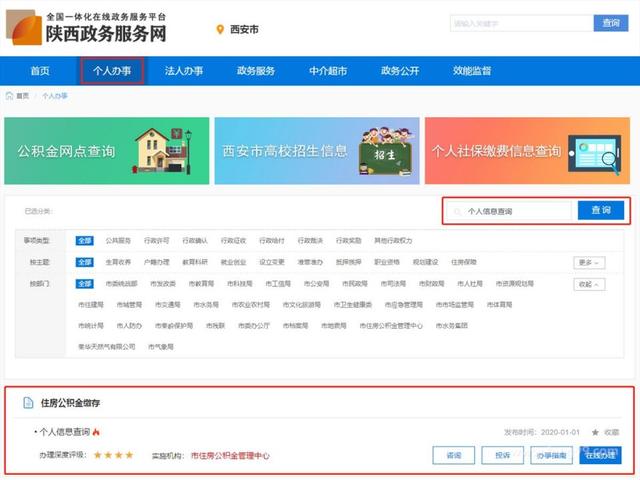Switch to the 法人办事 navigation tab
Screen dimensions: 640x480
coord(184,71)
